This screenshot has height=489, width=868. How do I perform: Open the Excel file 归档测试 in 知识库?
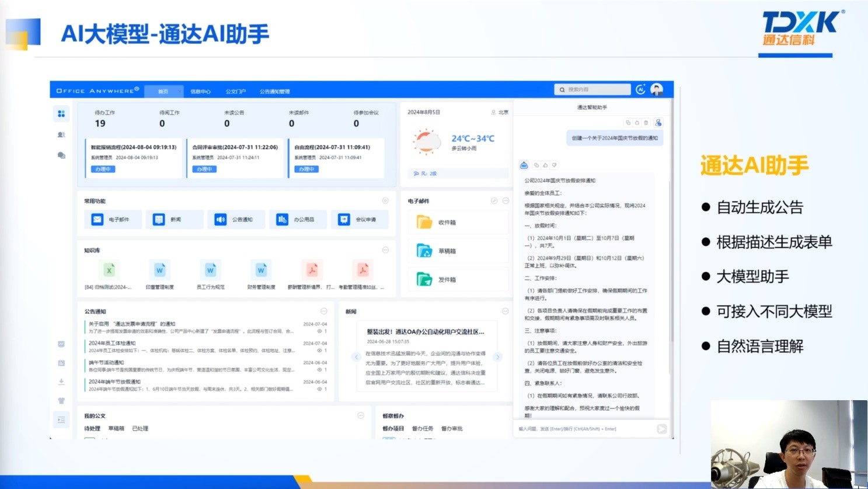tap(109, 275)
